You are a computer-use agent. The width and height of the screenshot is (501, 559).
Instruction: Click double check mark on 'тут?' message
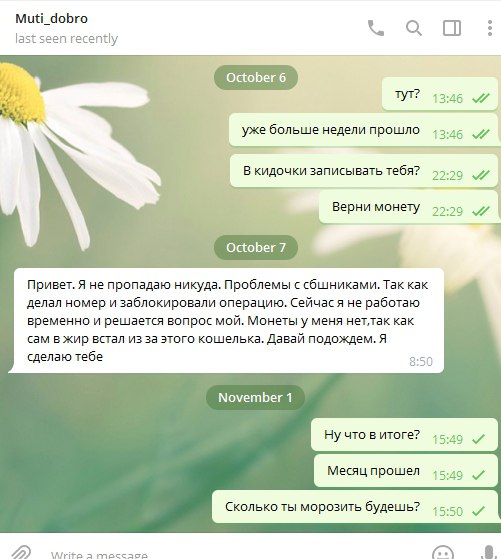click(x=481, y=98)
